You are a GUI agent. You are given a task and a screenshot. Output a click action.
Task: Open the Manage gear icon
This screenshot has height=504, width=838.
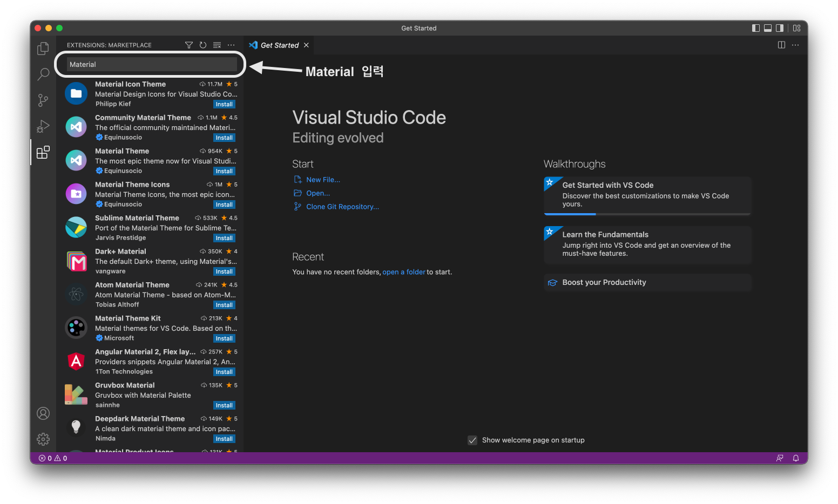pyautogui.click(x=43, y=439)
